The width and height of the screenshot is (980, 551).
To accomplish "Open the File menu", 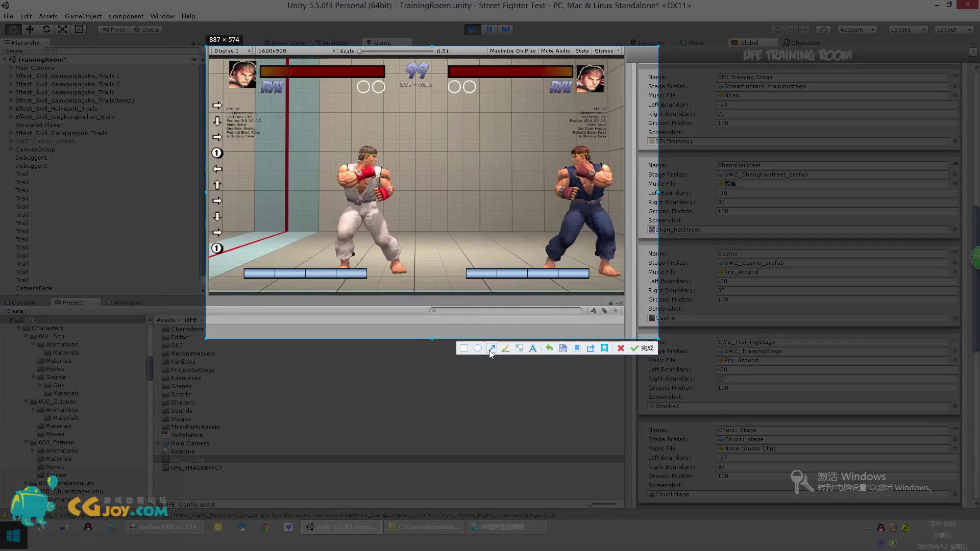I will pos(8,16).
